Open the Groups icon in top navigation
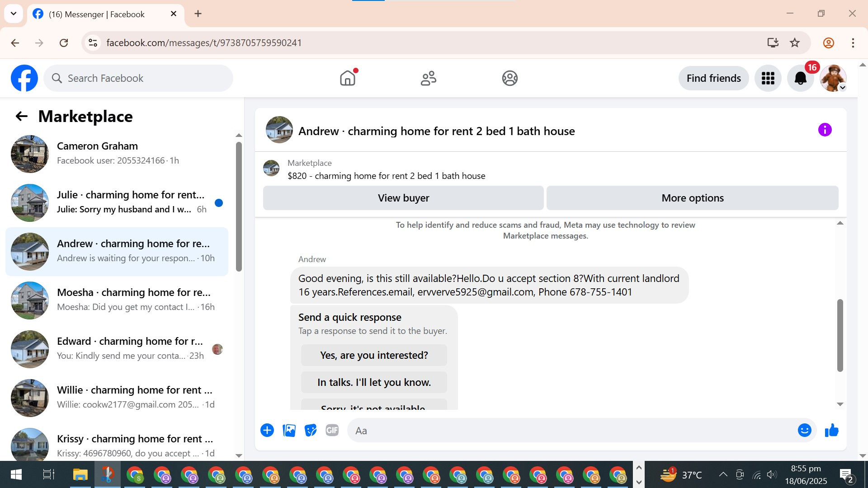 (509, 78)
